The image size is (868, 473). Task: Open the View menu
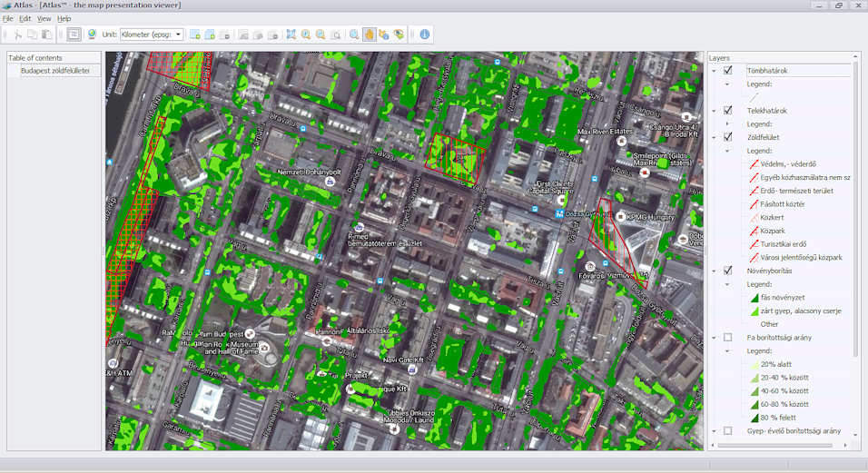click(x=44, y=18)
